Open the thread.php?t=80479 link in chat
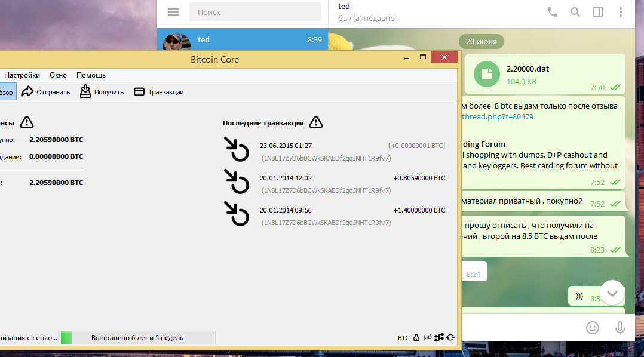Viewport: 644px width, 357px height. pos(498,117)
